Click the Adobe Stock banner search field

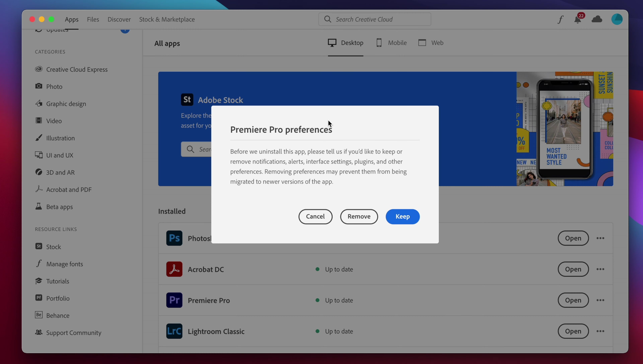click(x=196, y=149)
